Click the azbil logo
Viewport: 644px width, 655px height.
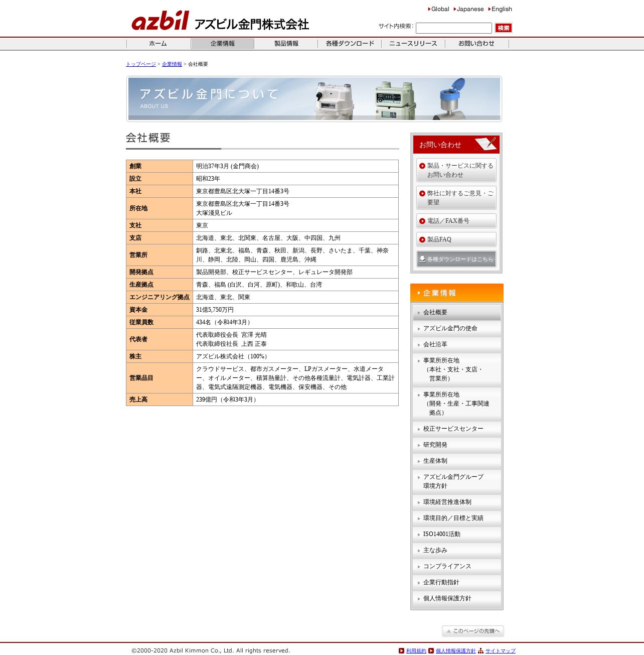[x=160, y=21]
